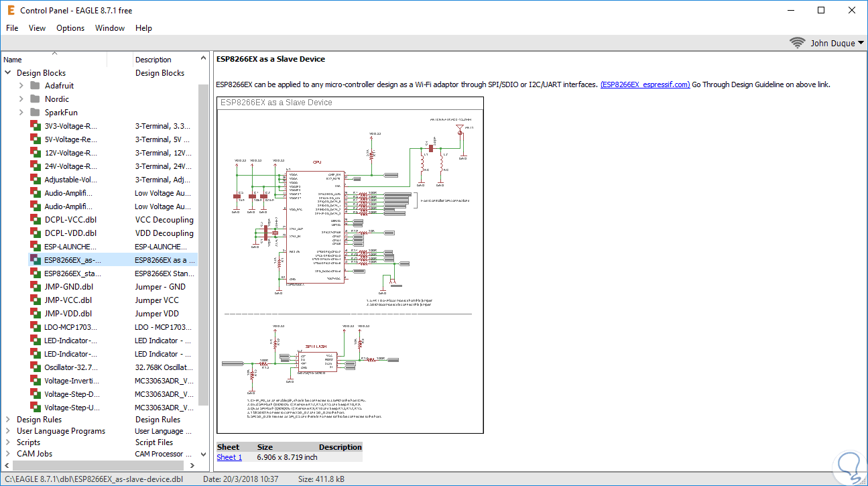868x486 pixels.
Task: Click the tree panel vertical scrollbar
Action: [x=204, y=246]
